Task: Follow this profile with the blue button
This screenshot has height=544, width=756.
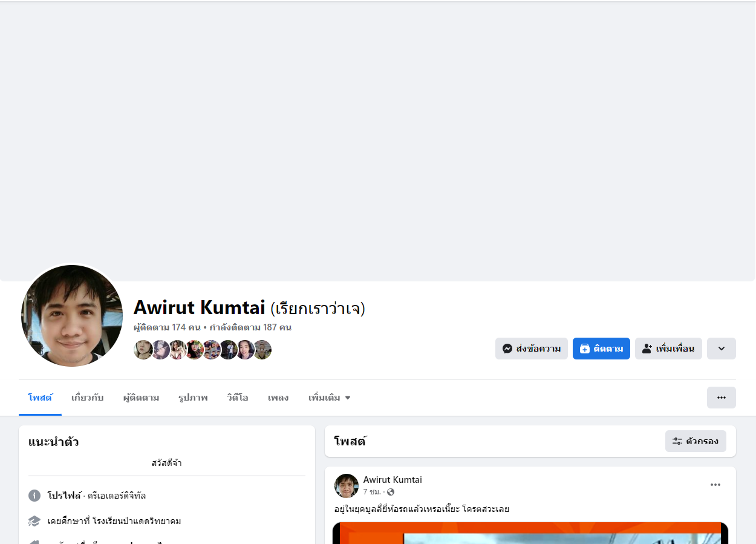Action: point(601,349)
